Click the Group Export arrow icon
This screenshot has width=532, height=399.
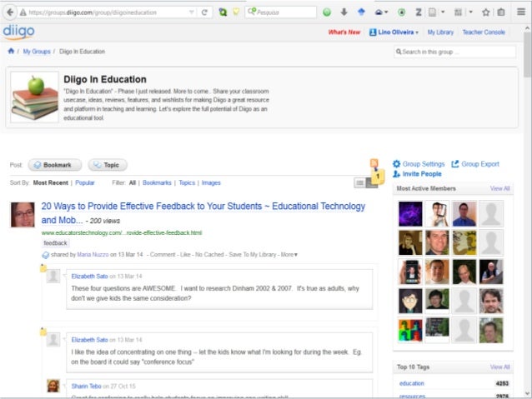coord(455,164)
